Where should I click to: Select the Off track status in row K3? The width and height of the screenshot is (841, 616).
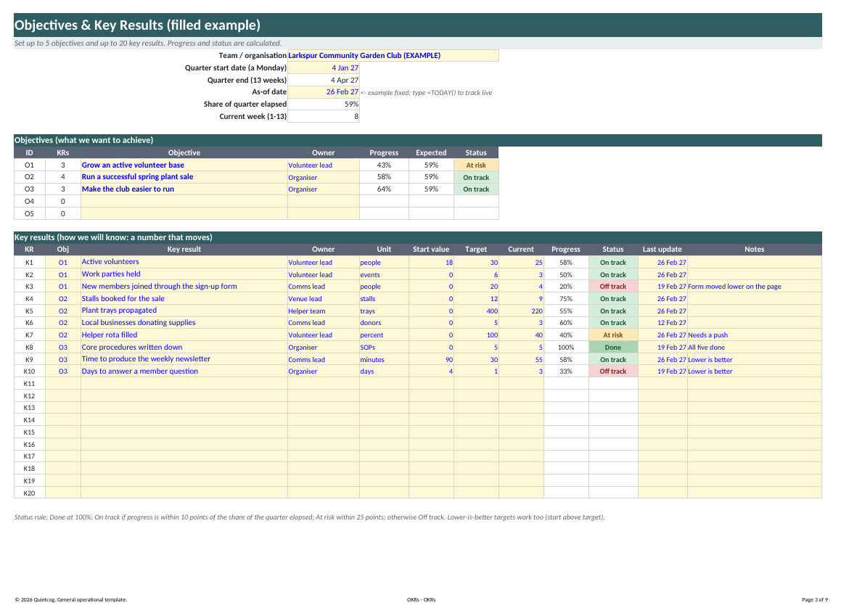613,287
